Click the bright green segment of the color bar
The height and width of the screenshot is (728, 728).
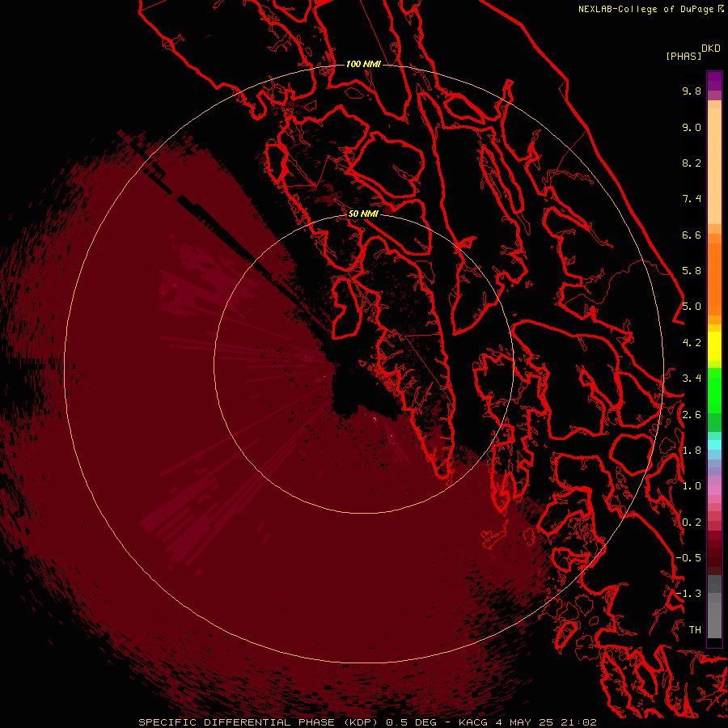714,390
